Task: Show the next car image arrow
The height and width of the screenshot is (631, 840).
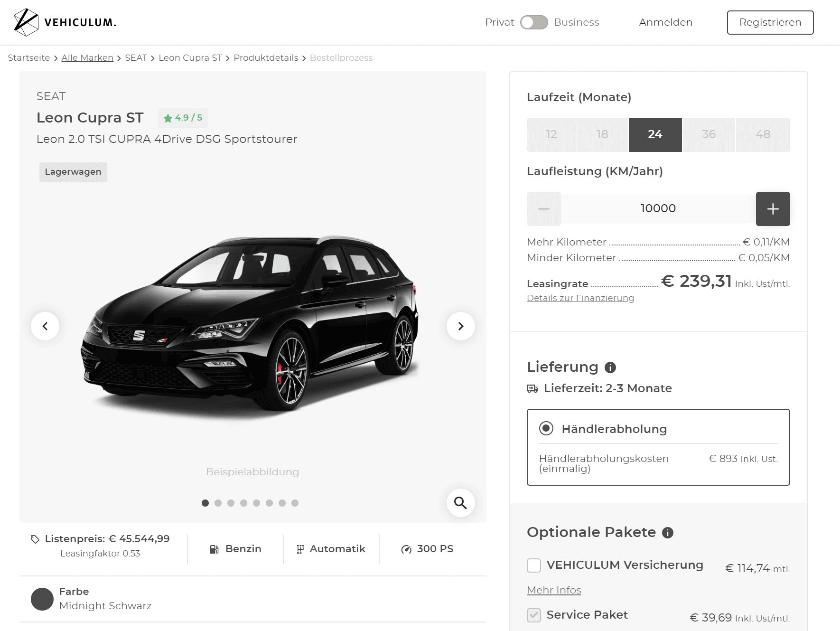Action: [x=460, y=326]
